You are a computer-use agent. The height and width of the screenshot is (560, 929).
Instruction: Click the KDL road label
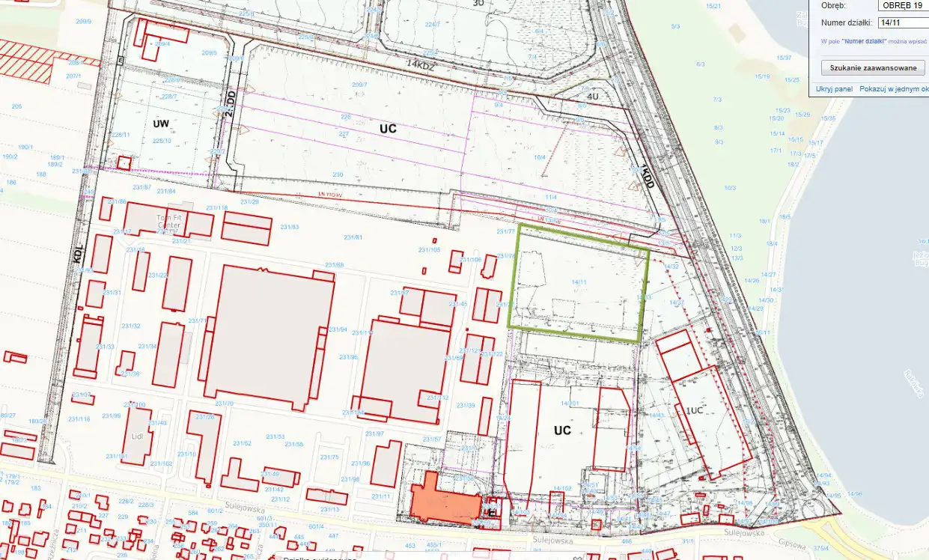(x=77, y=255)
